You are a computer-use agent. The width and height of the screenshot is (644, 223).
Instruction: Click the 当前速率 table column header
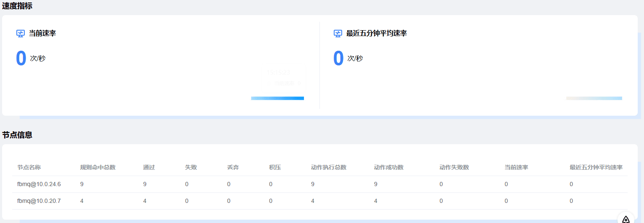point(516,167)
